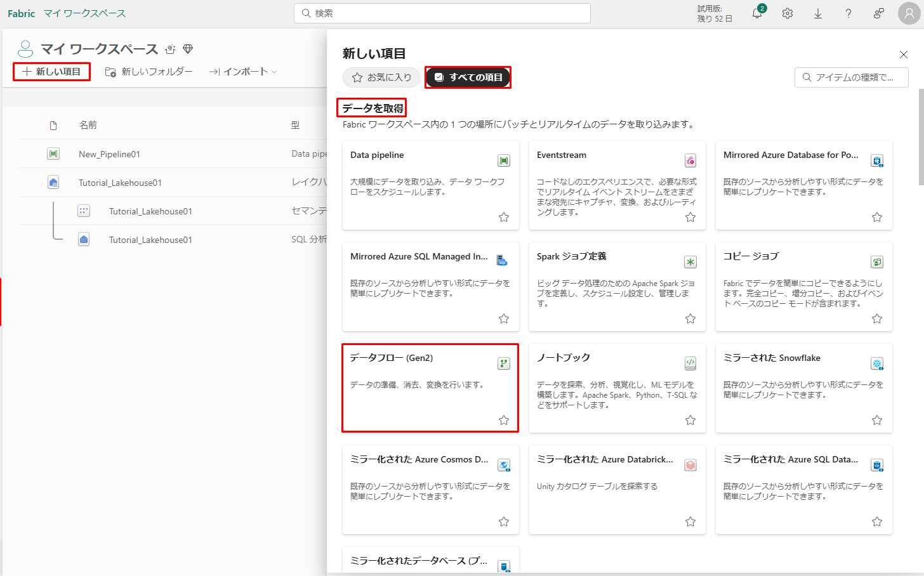Select the すべての項目 filter
924x576 pixels.
468,77
